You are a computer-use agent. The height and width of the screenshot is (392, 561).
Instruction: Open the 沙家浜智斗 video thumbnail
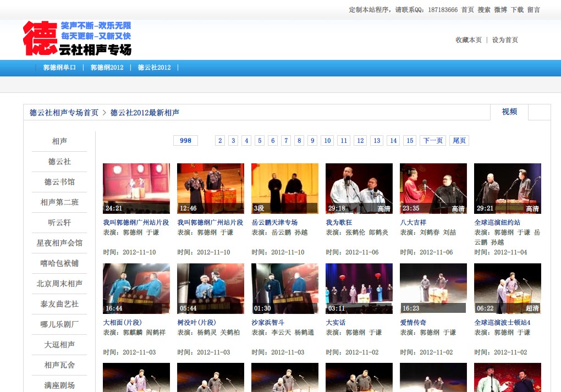pos(285,289)
